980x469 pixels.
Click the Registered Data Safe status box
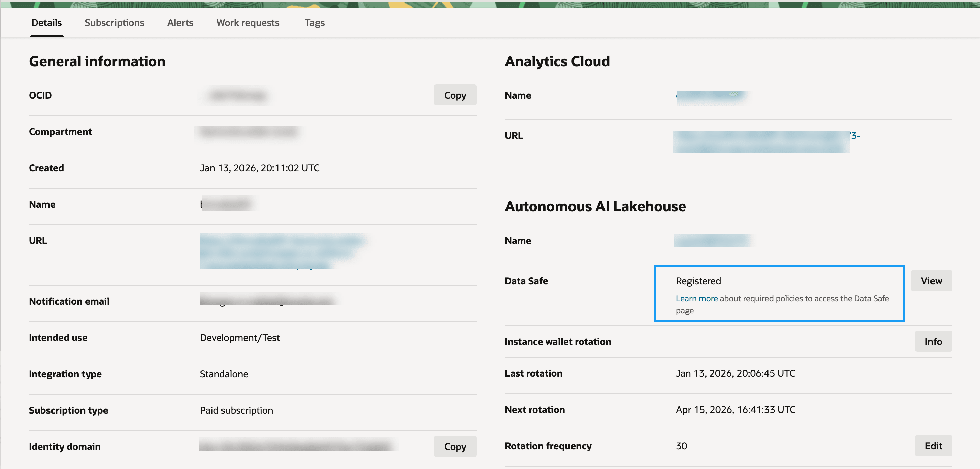point(779,293)
